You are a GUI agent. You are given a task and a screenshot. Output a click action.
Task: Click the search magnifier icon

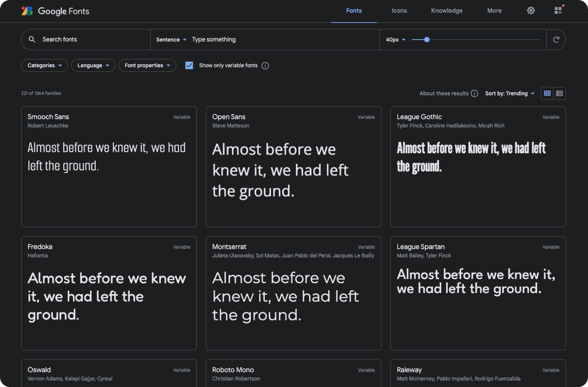click(x=32, y=40)
